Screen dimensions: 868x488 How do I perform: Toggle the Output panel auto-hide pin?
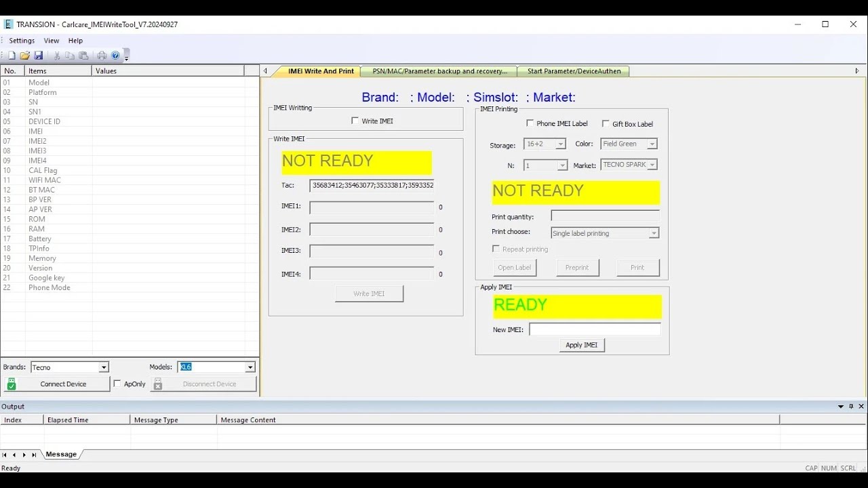(x=851, y=407)
